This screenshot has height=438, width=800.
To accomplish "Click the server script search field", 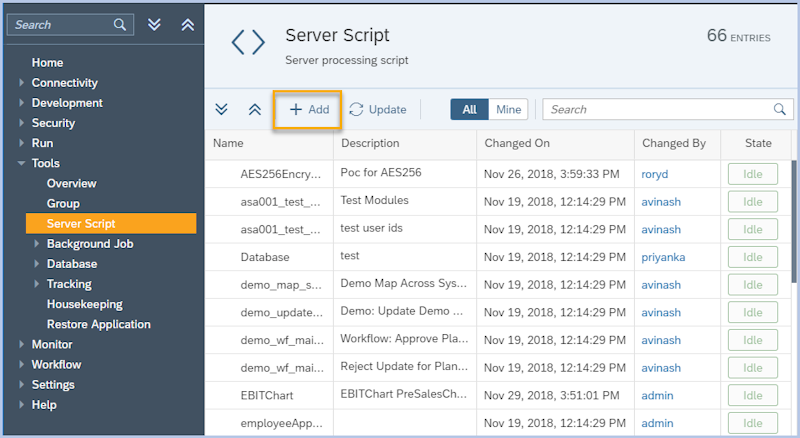I will click(658, 109).
